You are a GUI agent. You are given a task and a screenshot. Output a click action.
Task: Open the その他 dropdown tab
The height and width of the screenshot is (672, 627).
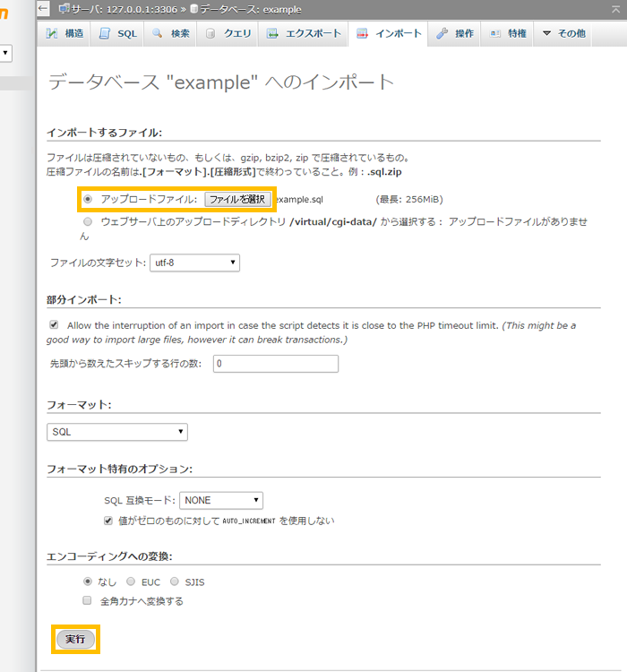[x=563, y=34]
